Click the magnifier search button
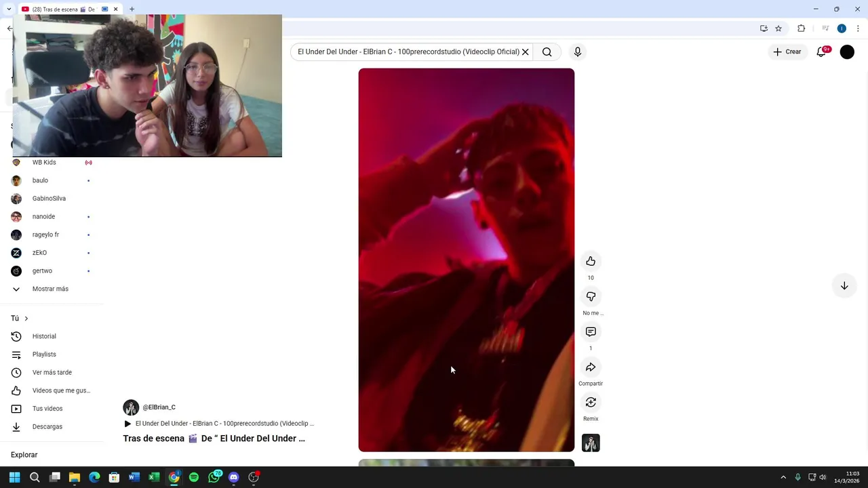The height and width of the screenshot is (488, 868). [547, 52]
